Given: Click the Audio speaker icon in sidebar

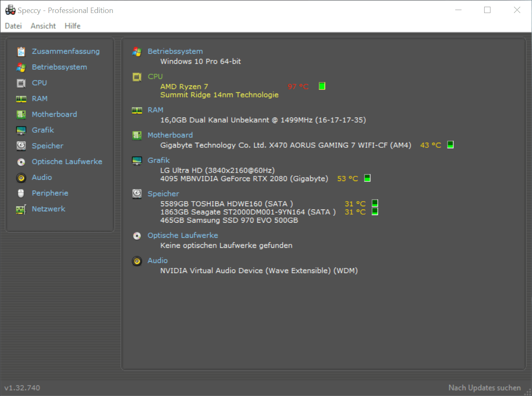Looking at the screenshot, I should 21,178.
